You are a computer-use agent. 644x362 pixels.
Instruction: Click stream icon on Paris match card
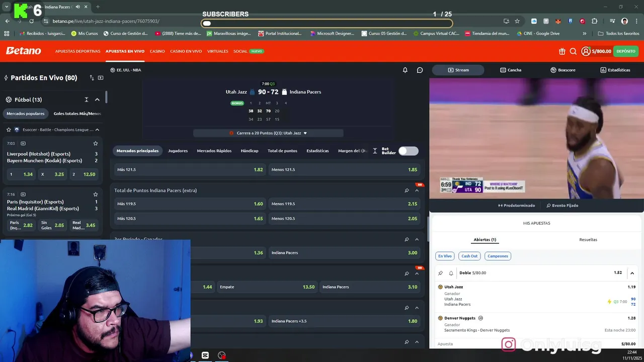pyautogui.click(x=23, y=194)
